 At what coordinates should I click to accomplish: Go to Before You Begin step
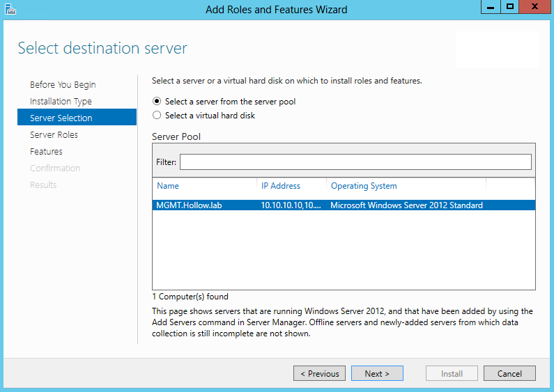click(63, 85)
